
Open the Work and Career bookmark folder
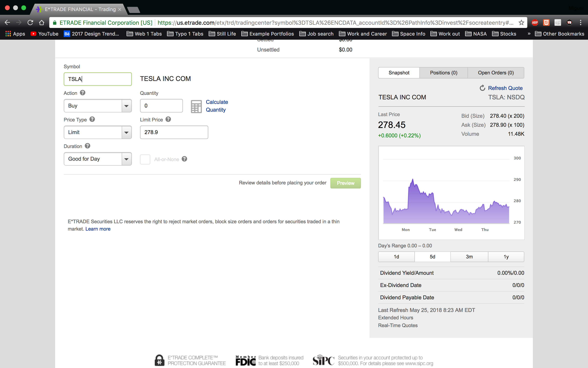[x=363, y=34]
